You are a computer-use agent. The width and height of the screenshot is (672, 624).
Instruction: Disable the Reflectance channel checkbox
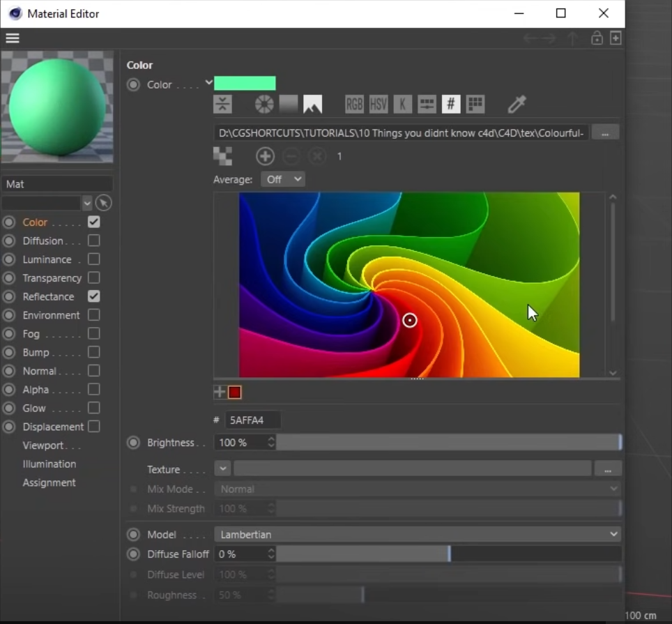(94, 296)
